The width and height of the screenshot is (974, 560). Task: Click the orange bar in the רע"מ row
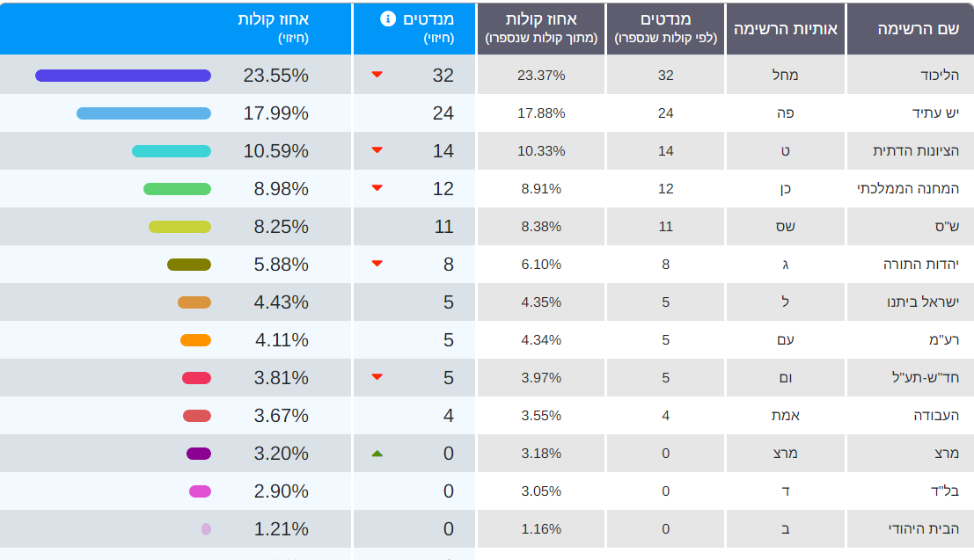pos(195,340)
